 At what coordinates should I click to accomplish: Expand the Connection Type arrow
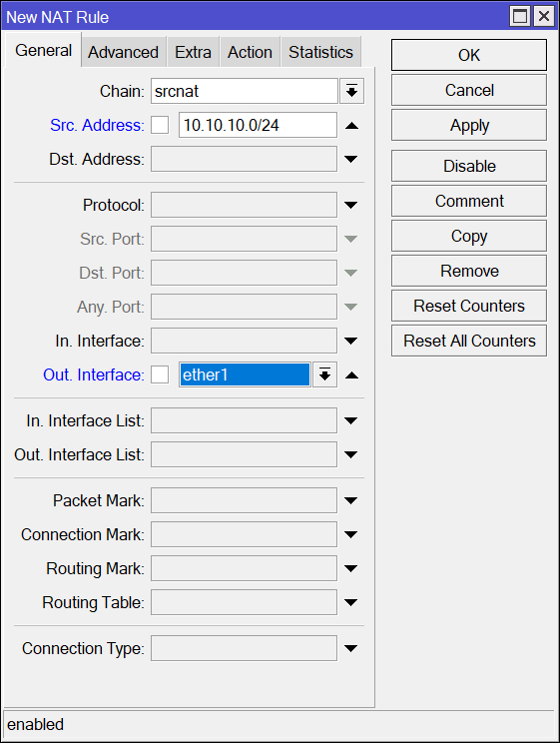[x=351, y=648]
